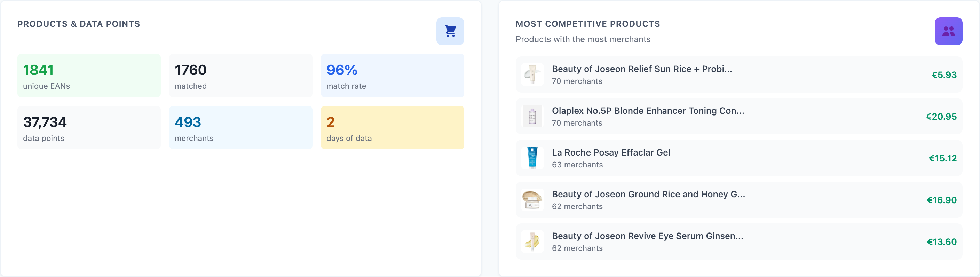Click the data points stat card
980x277 pixels.
coord(89,127)
